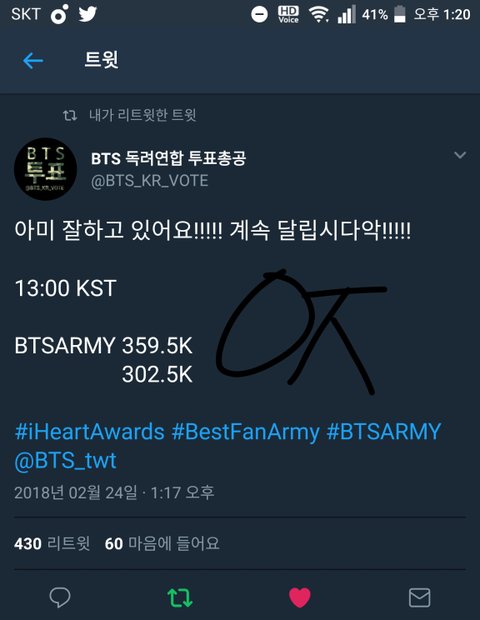
Task: Tap the Wi-Fi status icon
Action: point(319,15)
